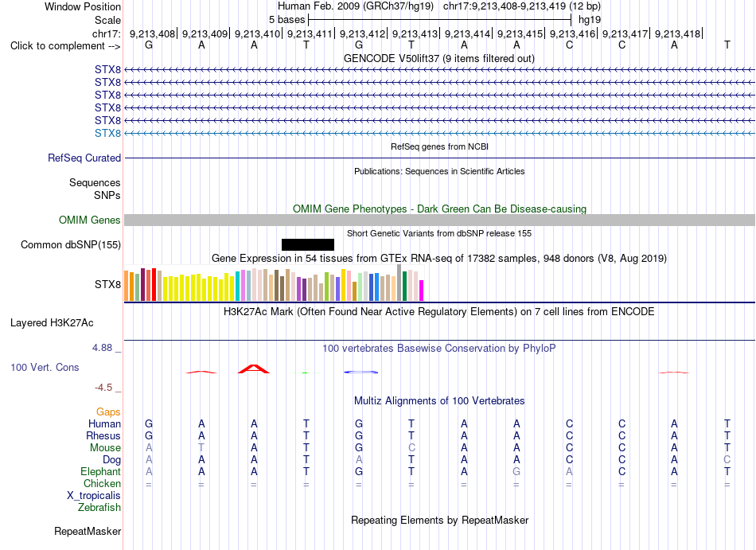
Task: Select the Dog alignment row label
Action: pos(111,460)
